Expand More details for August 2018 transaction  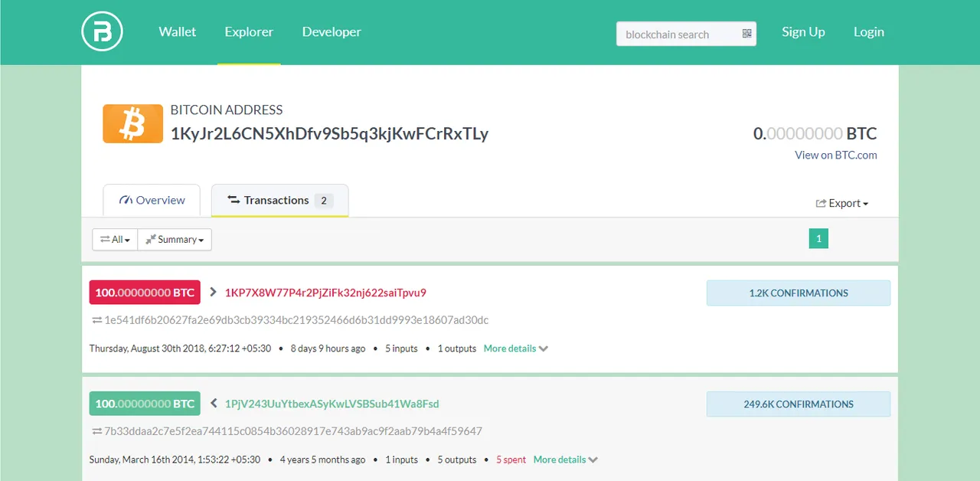click(x=516, y=348)
